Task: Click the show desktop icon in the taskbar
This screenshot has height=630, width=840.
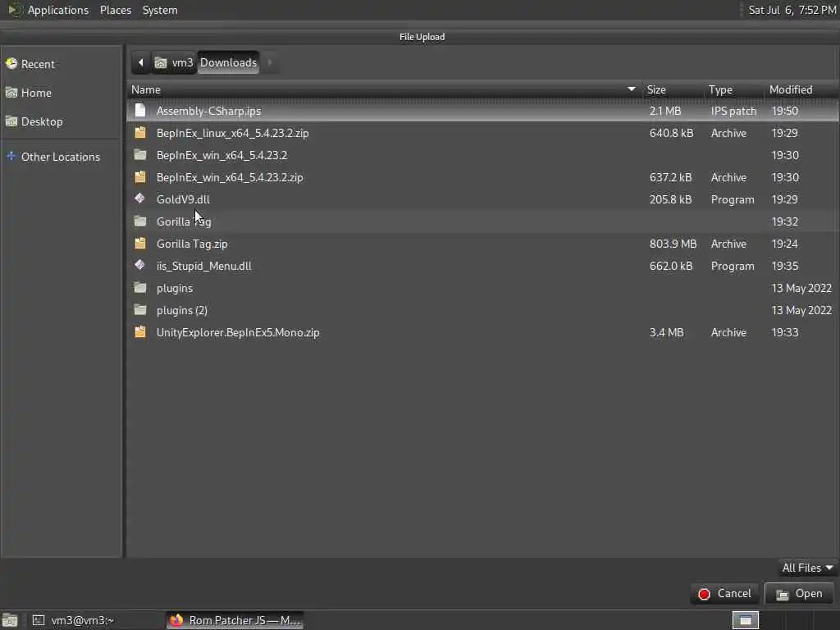Action: click(10, 620)
